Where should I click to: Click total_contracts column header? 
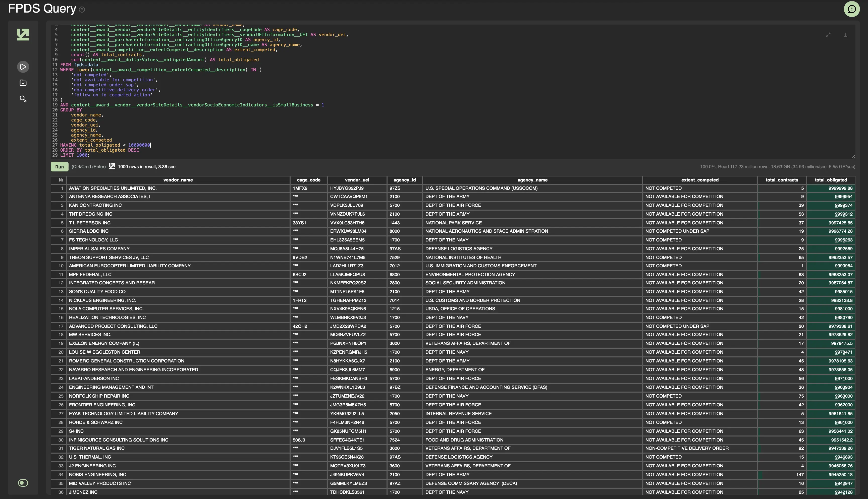tap(782, 180)
